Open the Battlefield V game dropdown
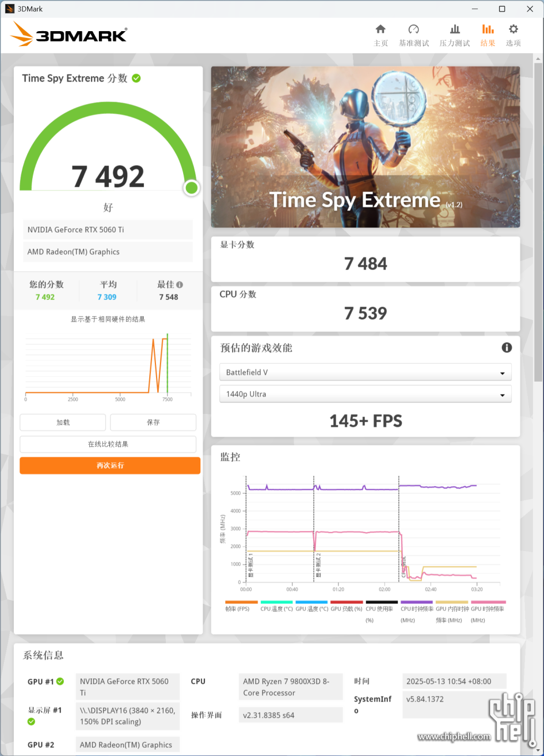 pos(365,372)
